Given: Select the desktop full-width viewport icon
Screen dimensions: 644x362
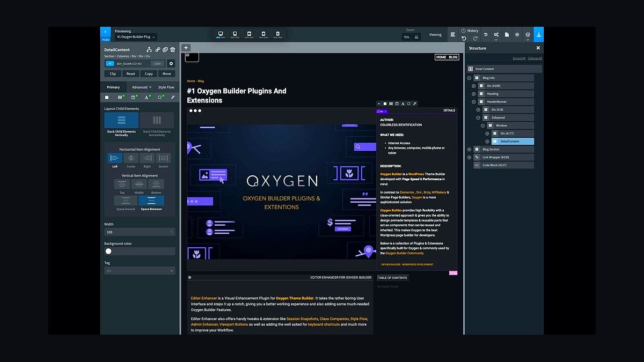Looking at the screenshot, I should (221, 34).
